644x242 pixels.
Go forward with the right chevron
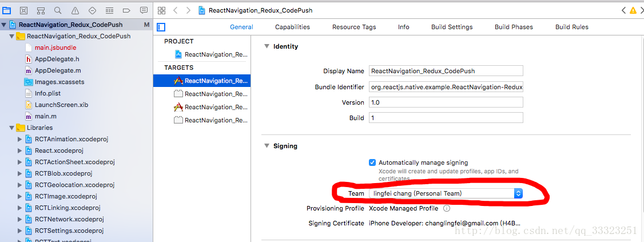pyautogui.click(x=188, y=10)
